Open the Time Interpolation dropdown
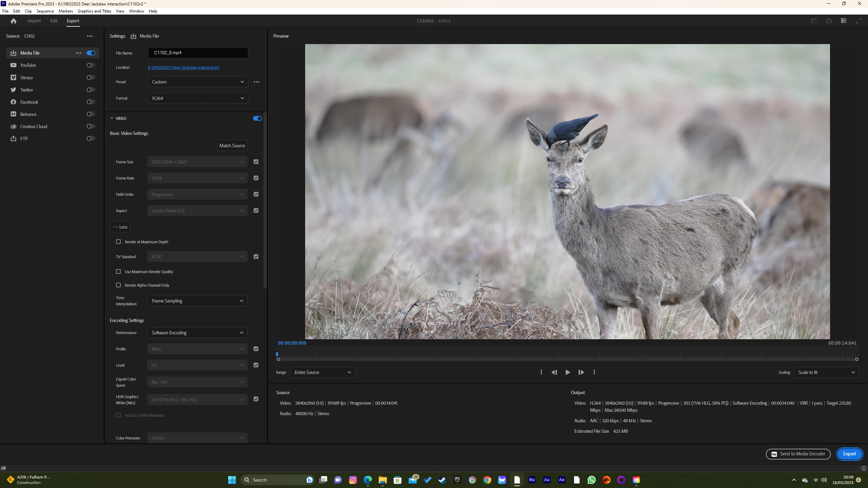This screenshot has height=488, width=868. 197,301
